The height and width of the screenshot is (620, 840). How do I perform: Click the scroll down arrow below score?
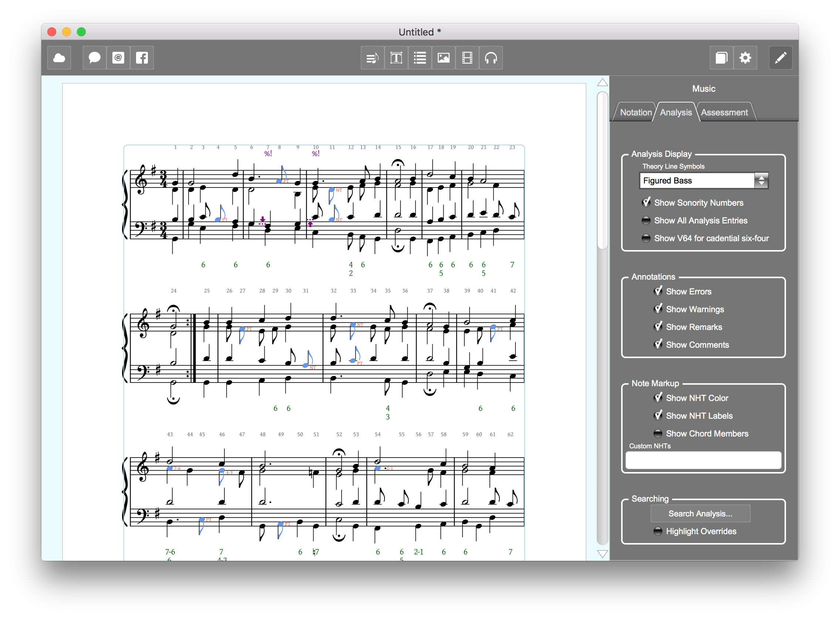pyautogui.click(x=602, y=554)
